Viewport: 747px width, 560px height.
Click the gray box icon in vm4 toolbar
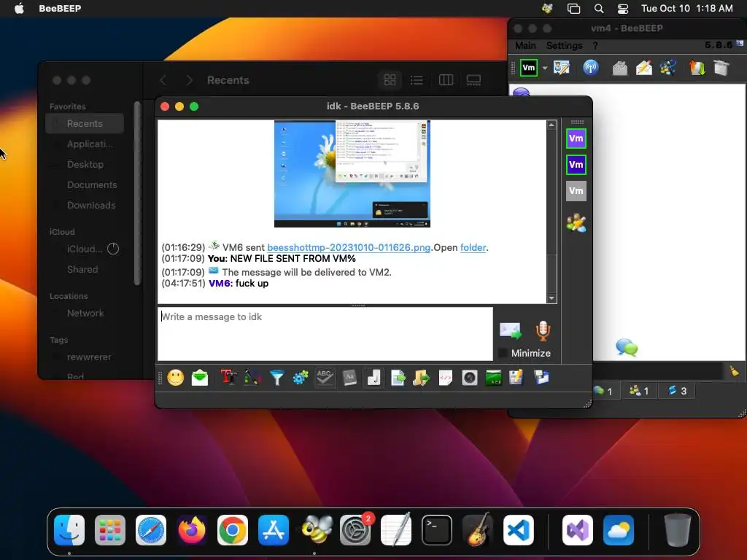(x=721, y=68)
